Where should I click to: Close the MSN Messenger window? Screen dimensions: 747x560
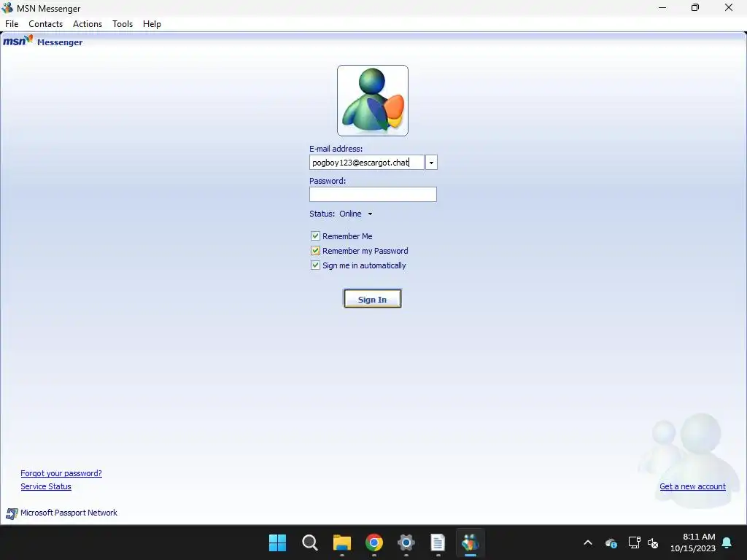(729, 7)
